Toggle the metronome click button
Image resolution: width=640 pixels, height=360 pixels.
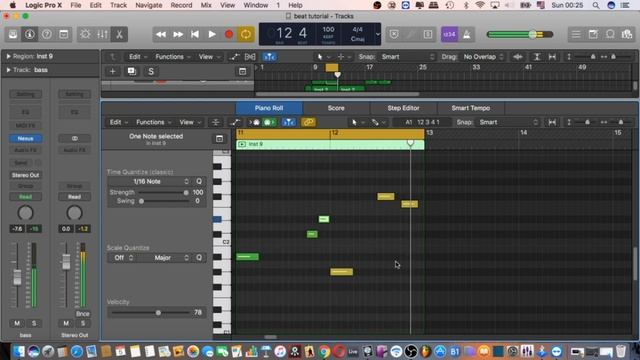click(467, 34)
